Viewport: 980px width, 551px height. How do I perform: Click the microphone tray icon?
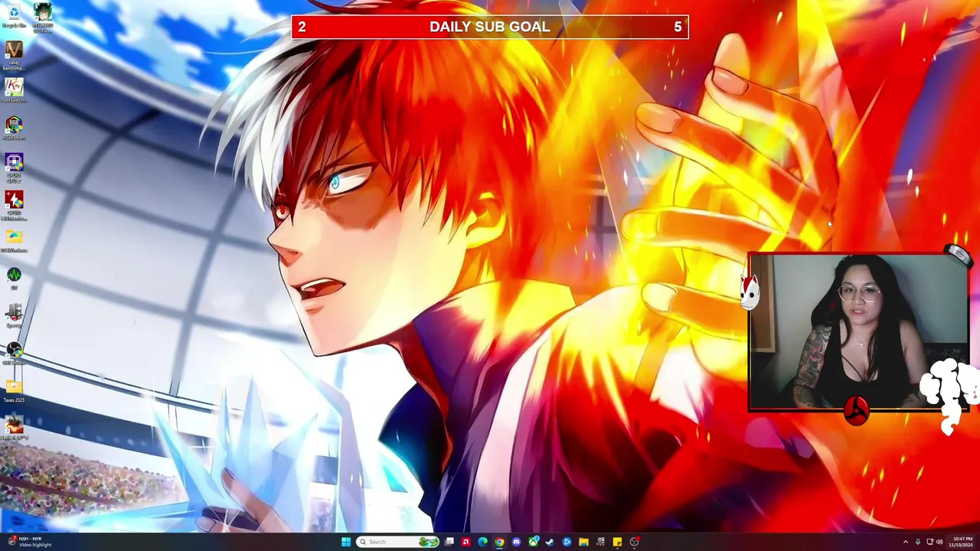[918, 542]
